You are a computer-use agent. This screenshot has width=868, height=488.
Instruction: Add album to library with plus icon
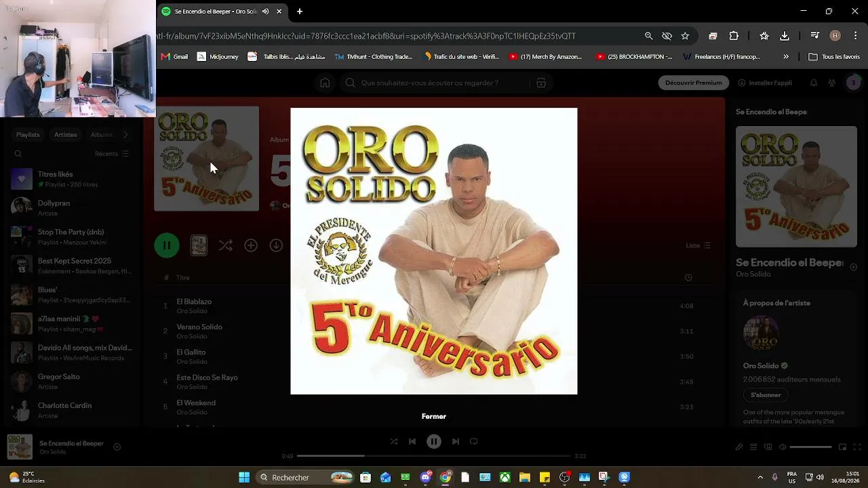[x=251, y=245]
